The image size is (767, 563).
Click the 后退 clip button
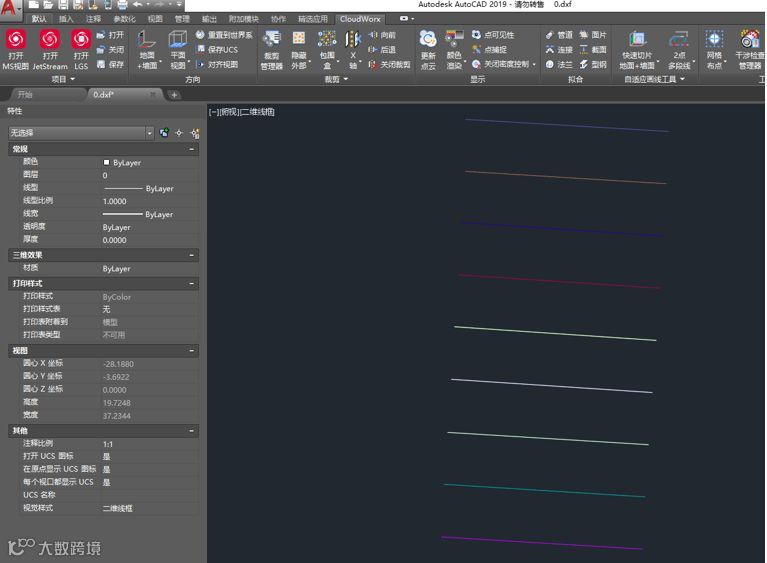383,49
